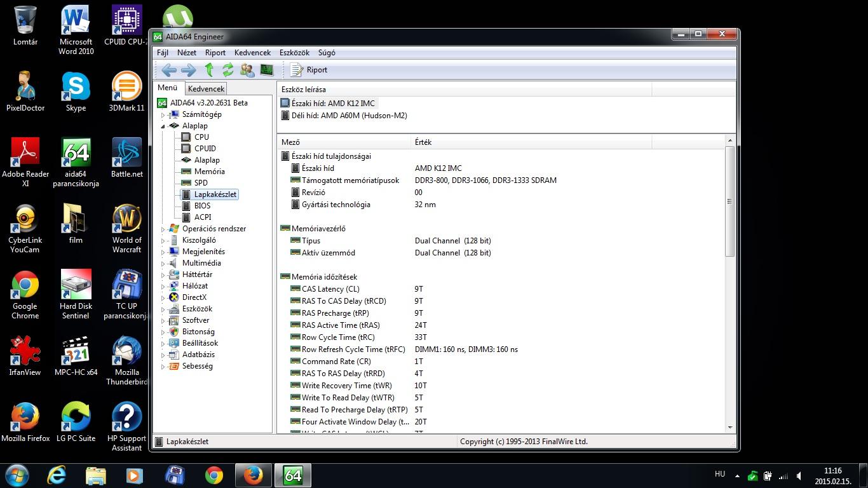Open the Fájl menu
The image size is (868, 488).
point(163,53)
